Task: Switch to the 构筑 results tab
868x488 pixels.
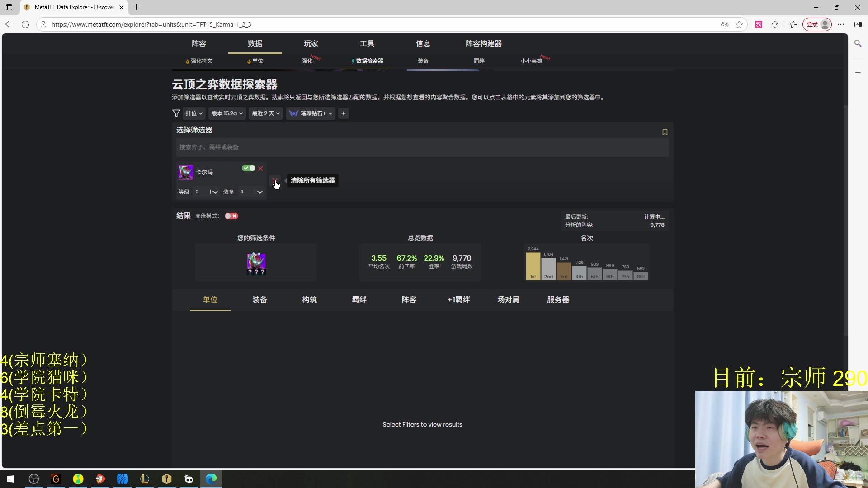Action: pos(310,300)
